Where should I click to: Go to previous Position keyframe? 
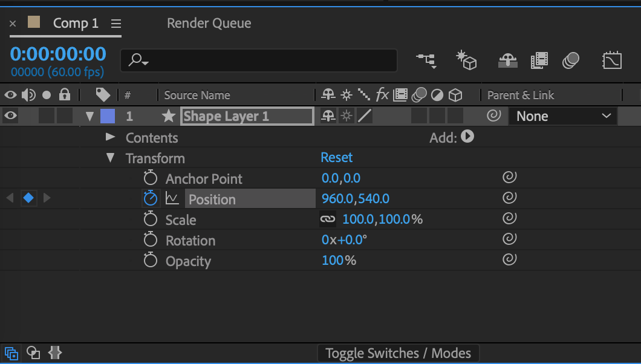pos(10,198)
